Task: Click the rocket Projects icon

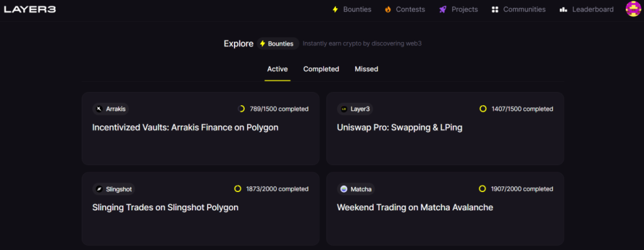Action: (443, 9)
